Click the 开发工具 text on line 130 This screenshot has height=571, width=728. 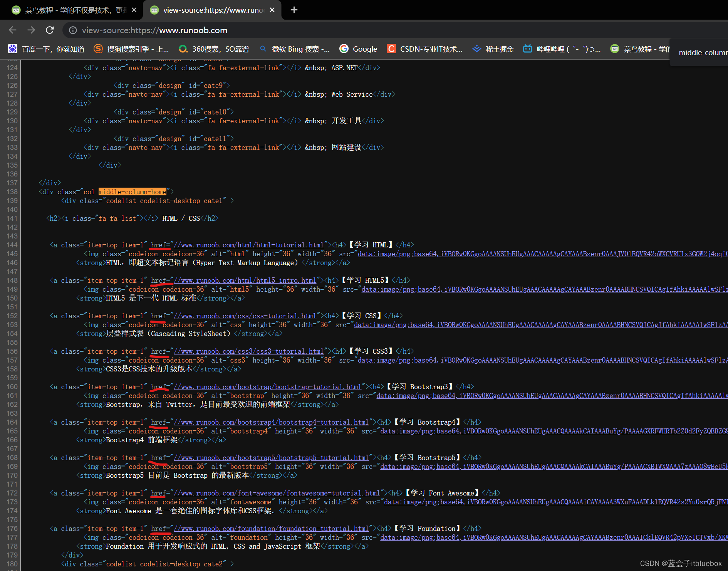pyautogui.click(x=346, y=121)
